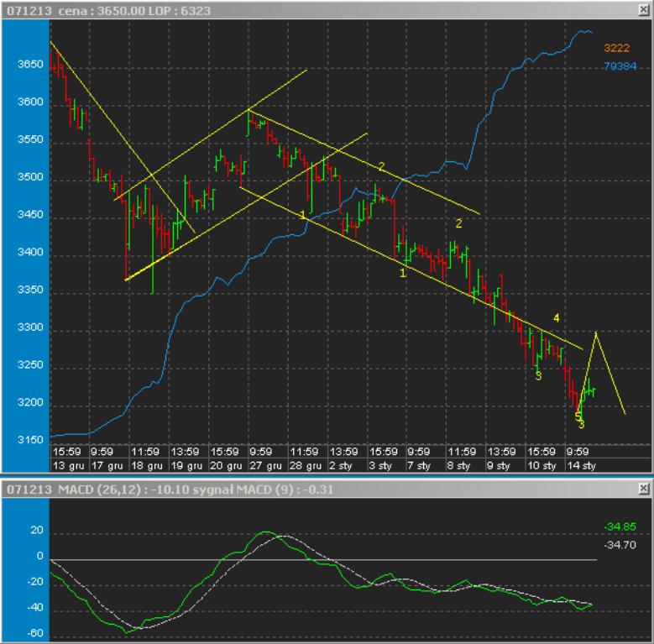Select the 3450 price axis label

[x=30, y=214]
